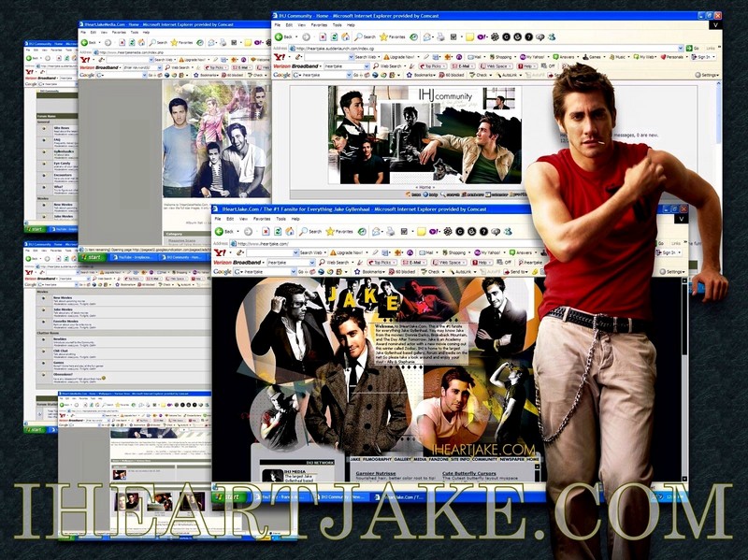The width and height of the screenshot is (748, 560).
Task: Click start button below IHeartJakeMedia.Com window
Action: tap(92, 257)
